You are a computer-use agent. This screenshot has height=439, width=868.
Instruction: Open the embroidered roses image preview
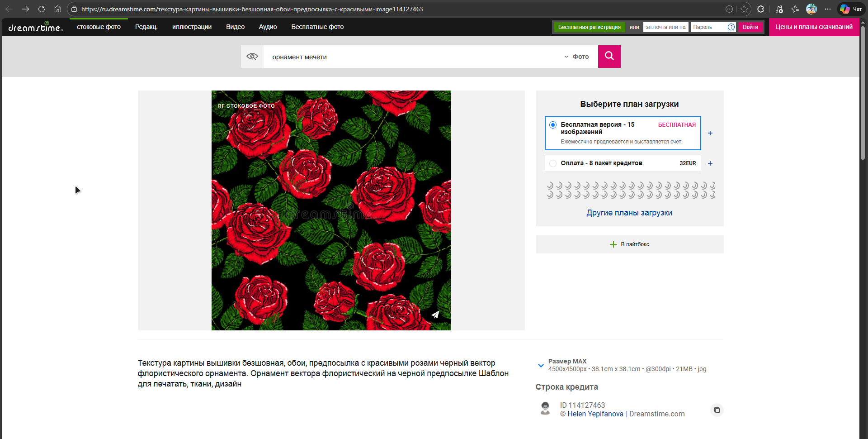(x=331, y=210)
